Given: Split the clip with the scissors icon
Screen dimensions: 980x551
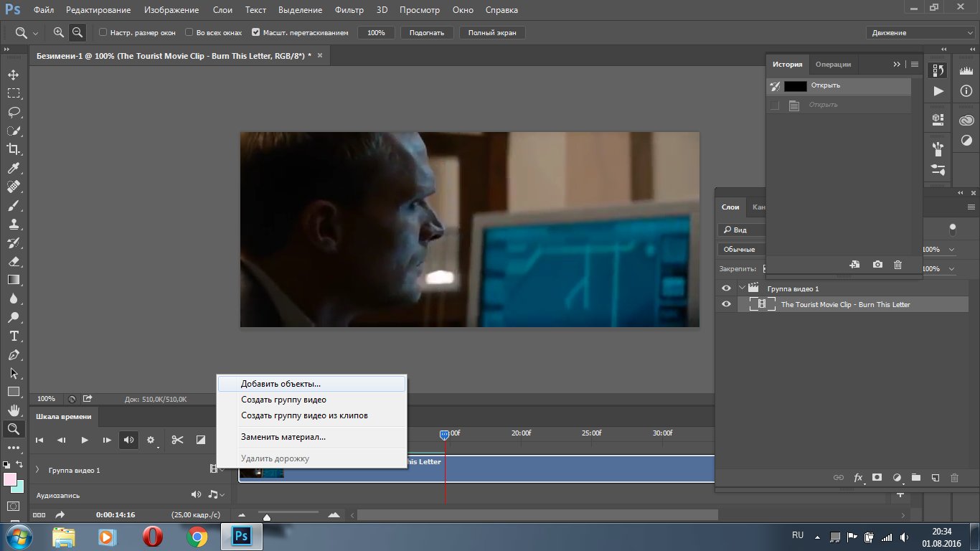Looking at the screenshot, I should coord(177,440).
